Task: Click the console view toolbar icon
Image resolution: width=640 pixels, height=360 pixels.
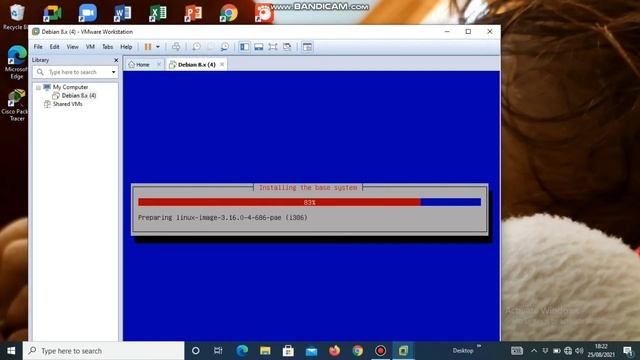Action: coord(307,47)
